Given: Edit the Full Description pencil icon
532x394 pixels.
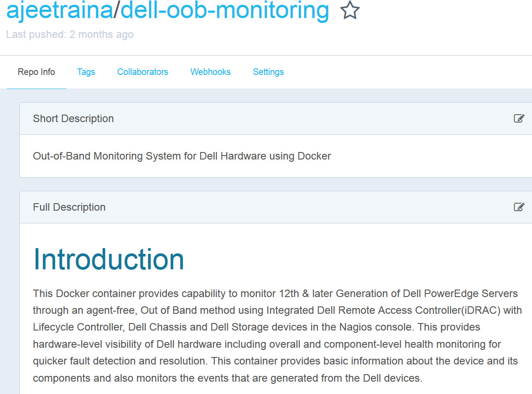Looking at the screenshot, I should click(519, 207).
